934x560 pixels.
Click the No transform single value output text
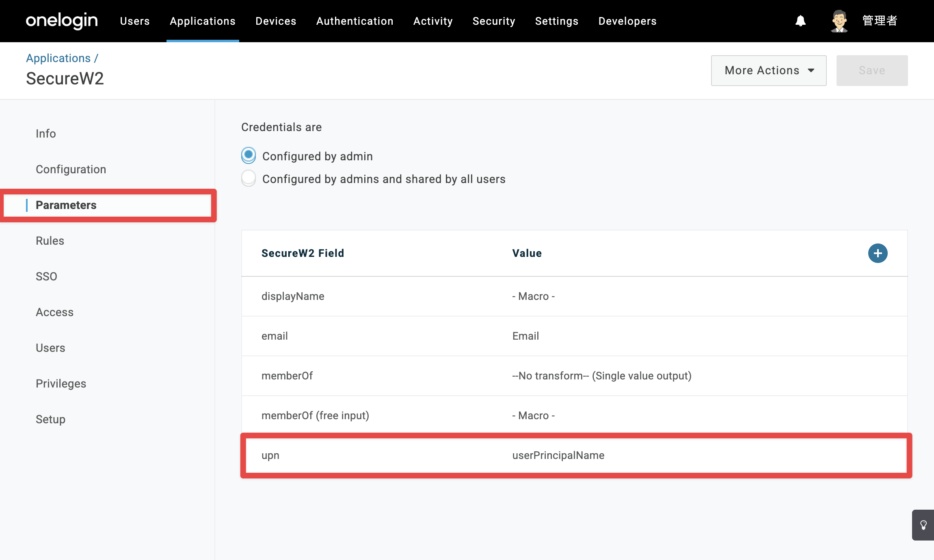[x=602, y=376]
